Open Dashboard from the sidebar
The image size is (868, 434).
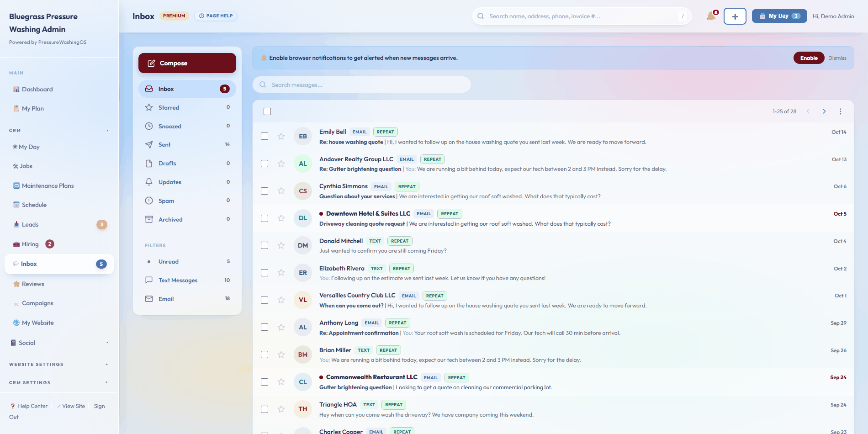[59, 90]
